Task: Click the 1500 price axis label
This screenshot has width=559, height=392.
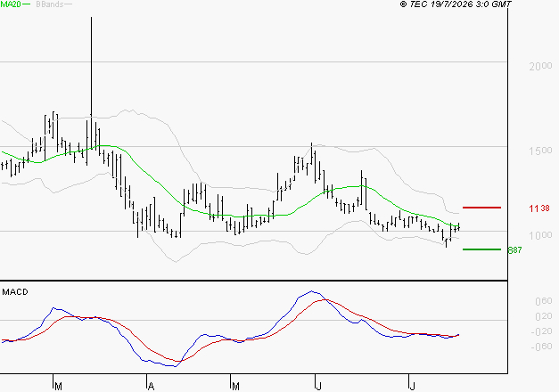Action: tap(540, 151)
